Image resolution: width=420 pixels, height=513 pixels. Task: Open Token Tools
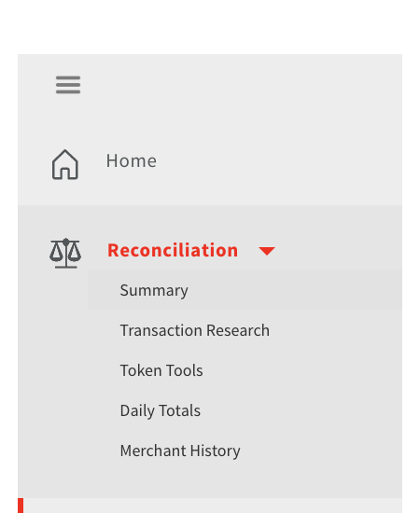click(161, 370)
